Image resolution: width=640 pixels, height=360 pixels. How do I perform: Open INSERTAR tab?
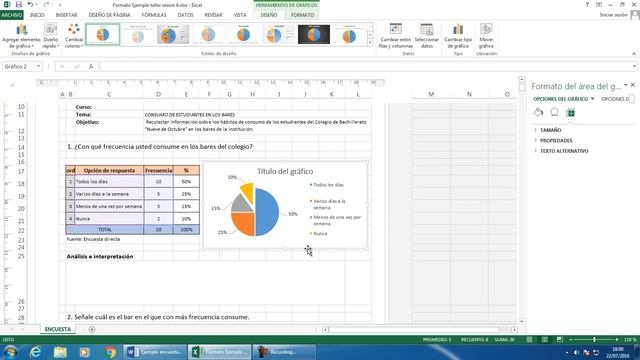(67, 15)
